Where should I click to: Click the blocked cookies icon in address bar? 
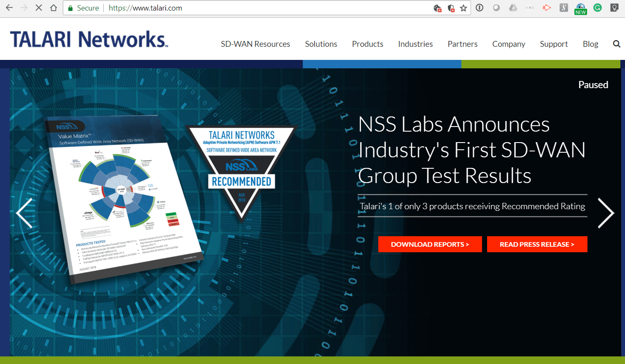[438, 8]
